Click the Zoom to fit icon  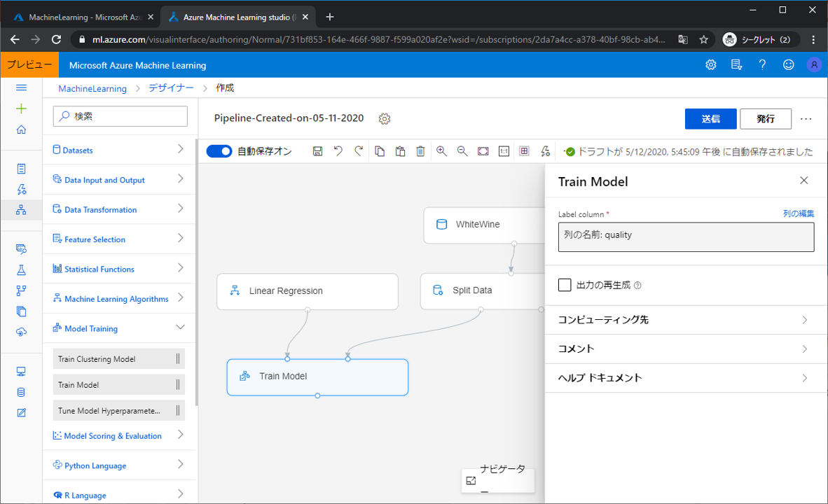(x=483, y=151)
